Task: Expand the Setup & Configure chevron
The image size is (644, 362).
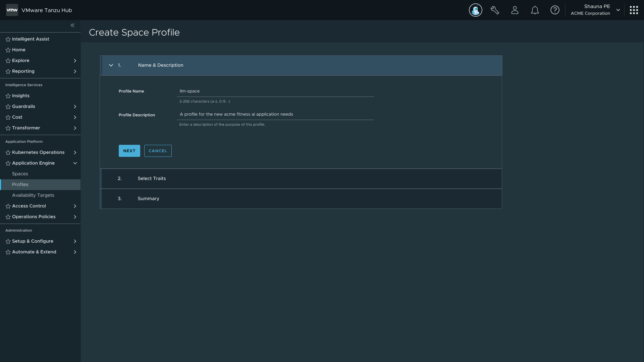Action: click(75, 241)
